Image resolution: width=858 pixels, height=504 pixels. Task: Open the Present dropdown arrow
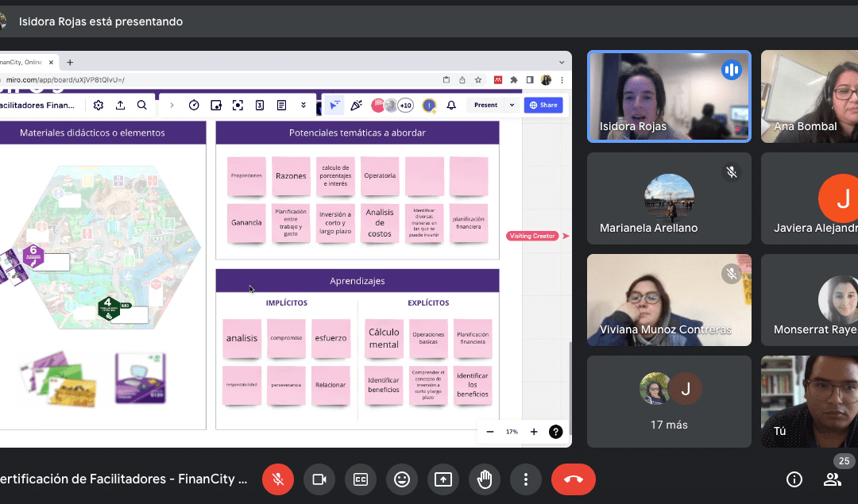pos(512,105)
